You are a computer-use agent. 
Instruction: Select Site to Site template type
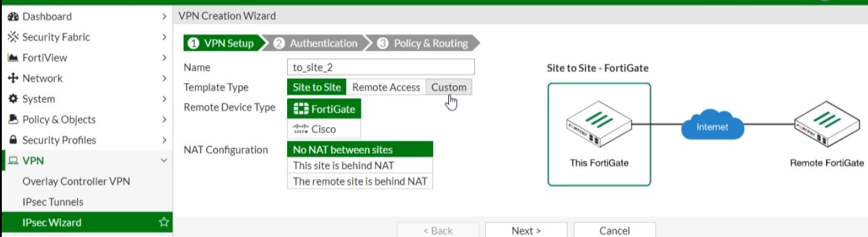(317, 87)
